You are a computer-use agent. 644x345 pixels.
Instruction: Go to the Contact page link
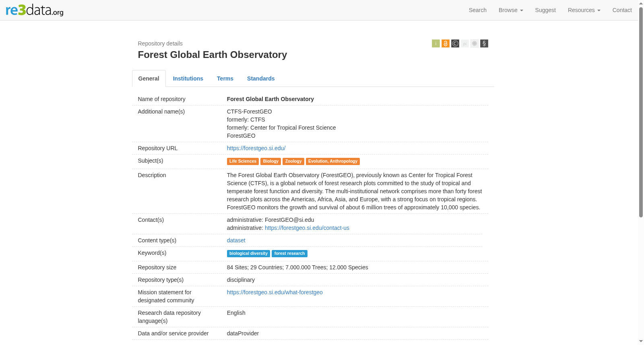pos(622,10)
